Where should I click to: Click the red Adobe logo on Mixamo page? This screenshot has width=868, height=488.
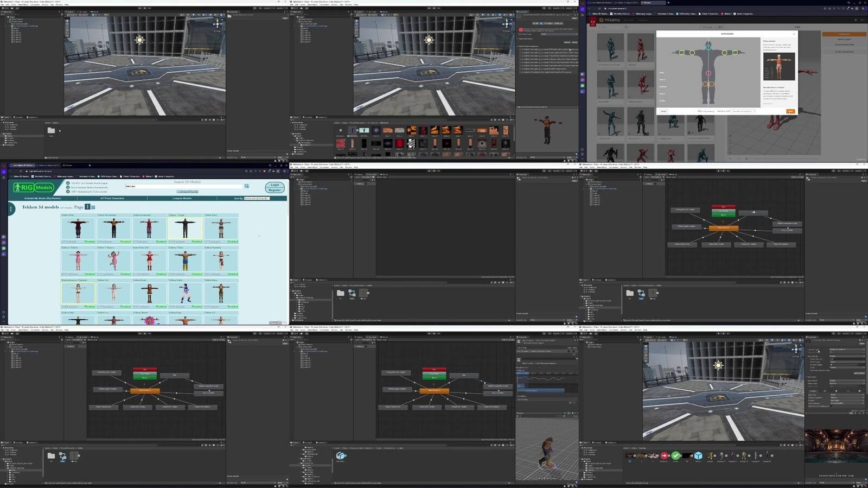592,22
